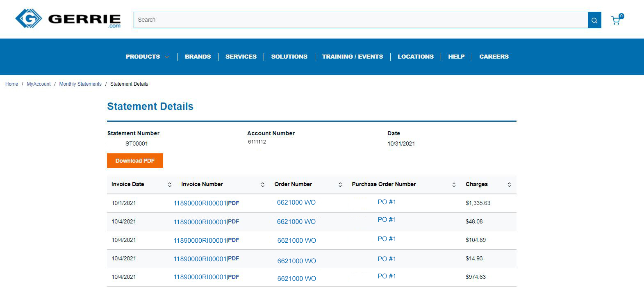Image resolution: width=644 pixels, height=287 pixels.
Task: Go to Home breadcrumb
Action: coord(11,84)
